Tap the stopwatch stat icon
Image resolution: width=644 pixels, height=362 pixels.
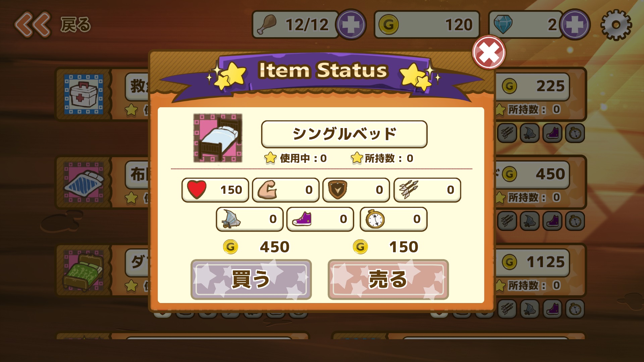pos(375,219)
